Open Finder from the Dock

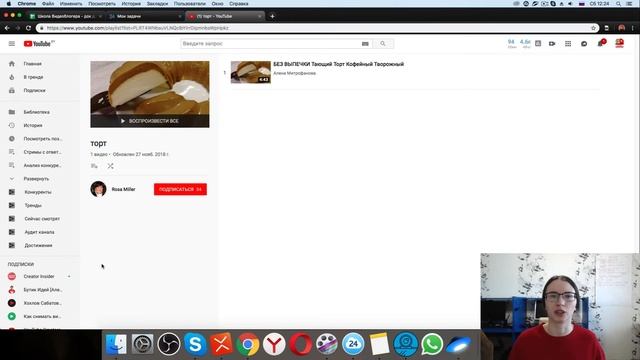[x=116, y=344]
